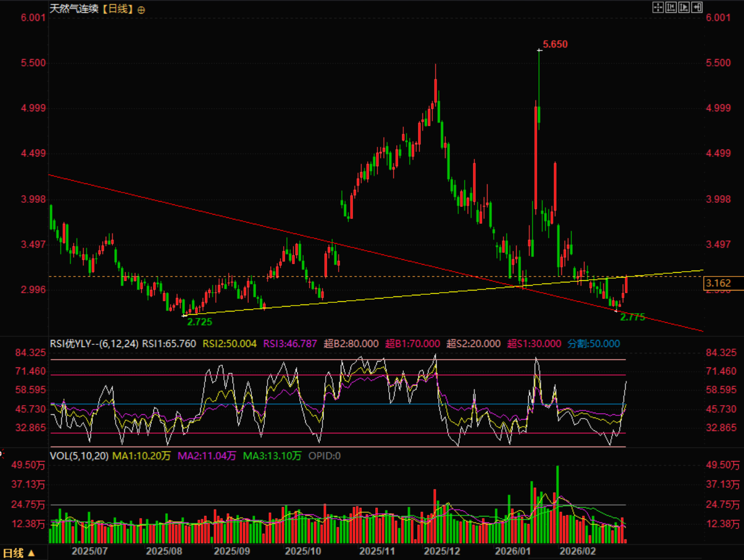Click the MA1:10.20万 volume average

[x=142, y=456]
